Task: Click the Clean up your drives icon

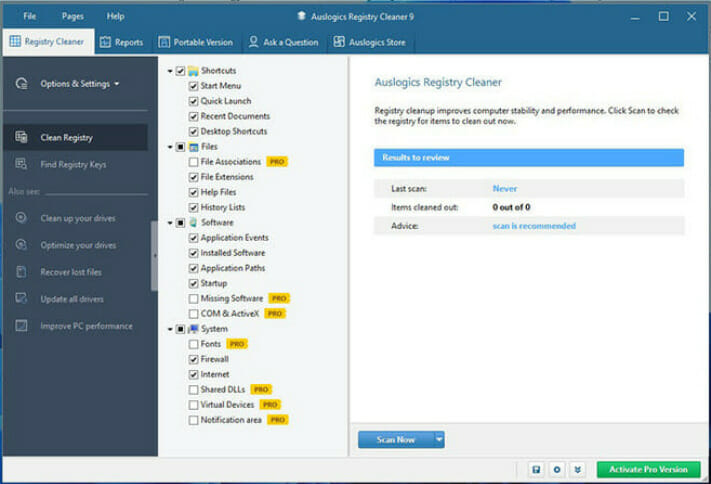Action: coord(21,218)
